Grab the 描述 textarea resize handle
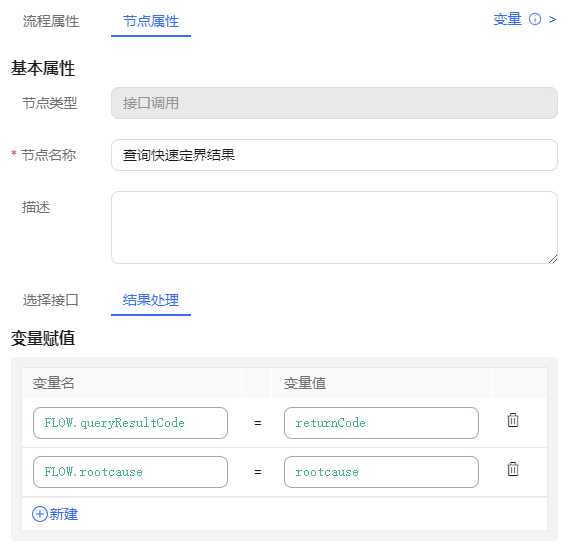The image size is (571, 547). tap(553, 259)
